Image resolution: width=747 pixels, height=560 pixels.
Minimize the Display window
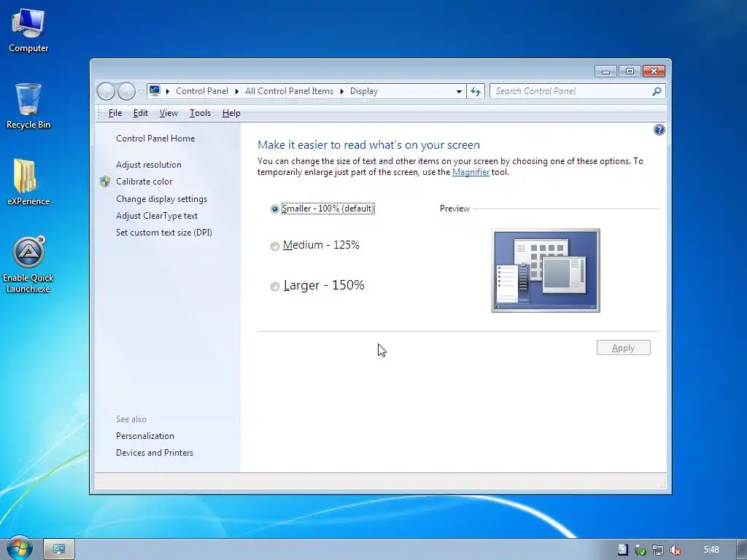click(606, 71)
